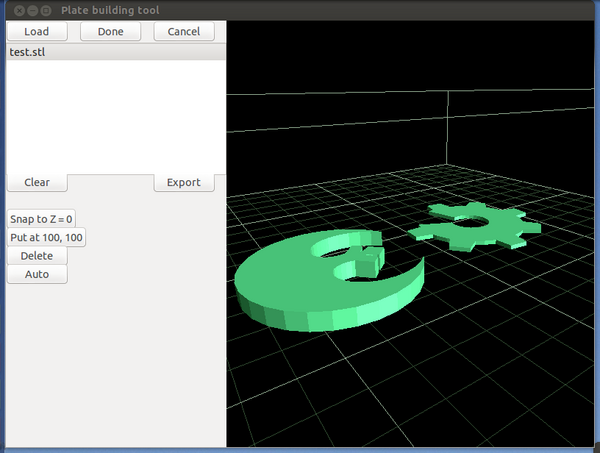Maximize the Plate building tool window

click(x=46, y=10)
